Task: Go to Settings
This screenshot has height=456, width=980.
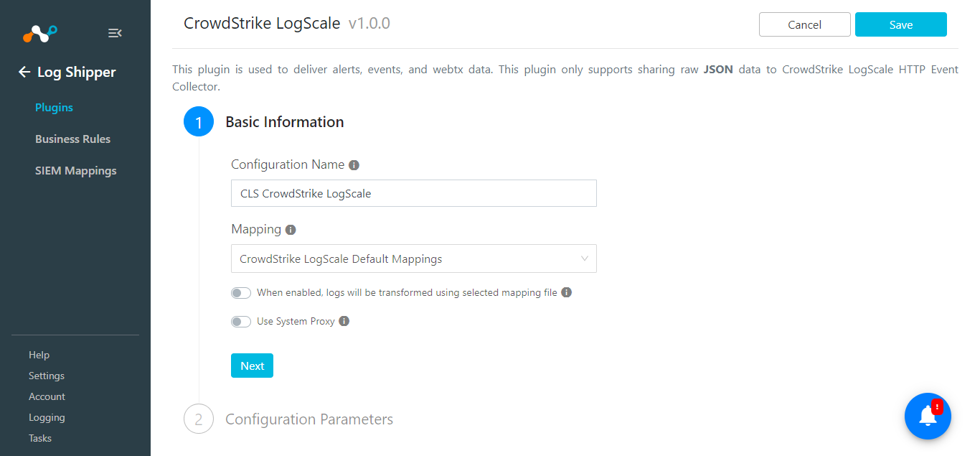Action: tap(47, 376)
